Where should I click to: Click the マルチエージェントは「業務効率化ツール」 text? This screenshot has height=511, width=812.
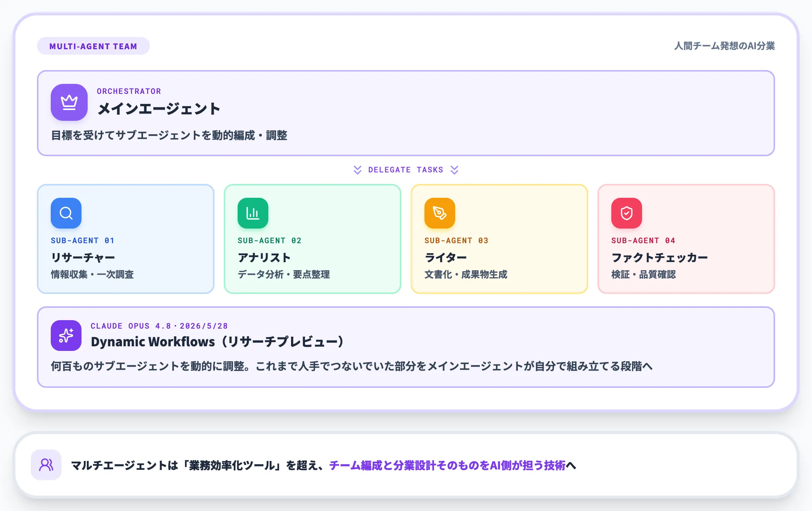click(x=178, y=465)
